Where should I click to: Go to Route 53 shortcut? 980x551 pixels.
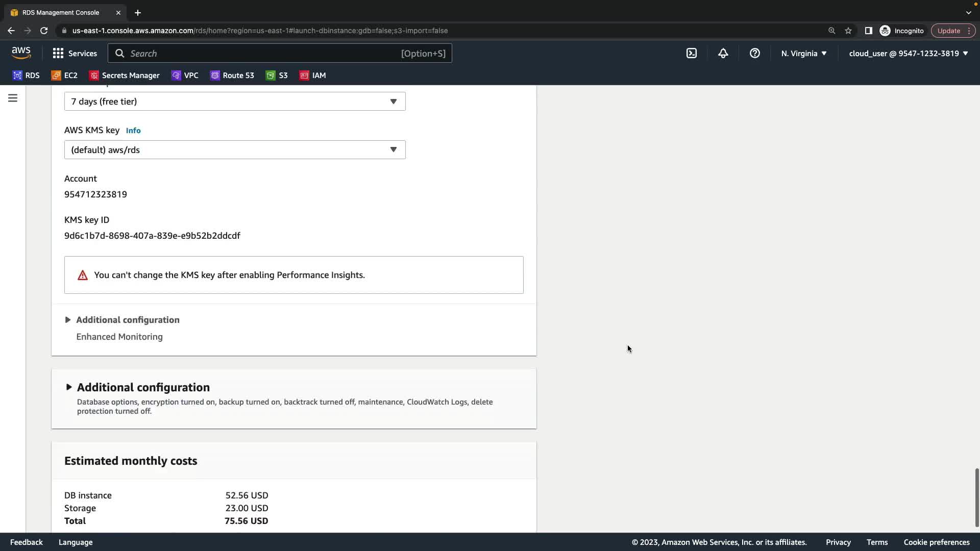[x=232, y=76]
